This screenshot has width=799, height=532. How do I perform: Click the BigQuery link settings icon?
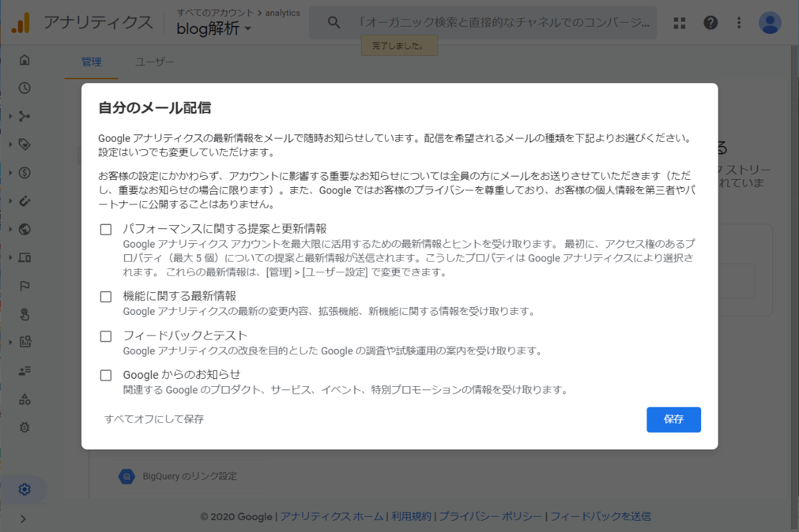(127, 476)
